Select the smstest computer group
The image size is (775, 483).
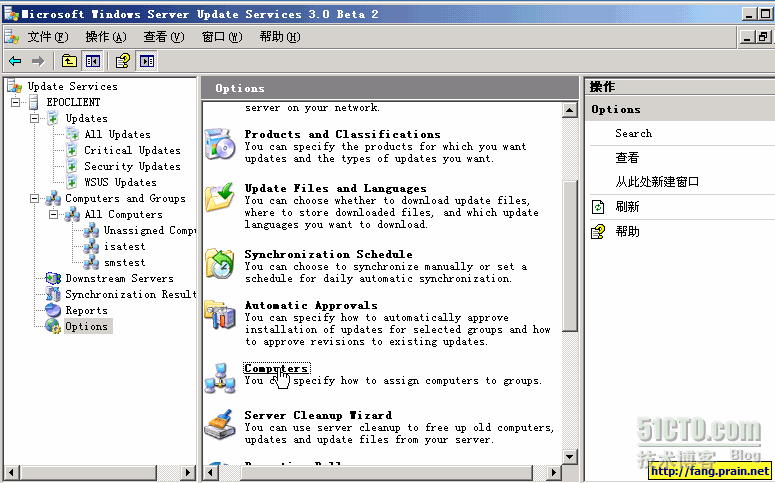124,263
